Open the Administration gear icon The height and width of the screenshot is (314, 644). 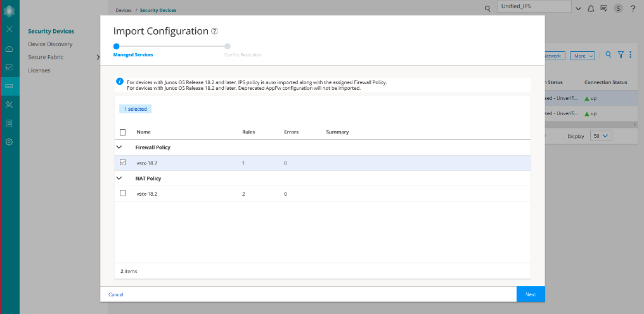9,142
